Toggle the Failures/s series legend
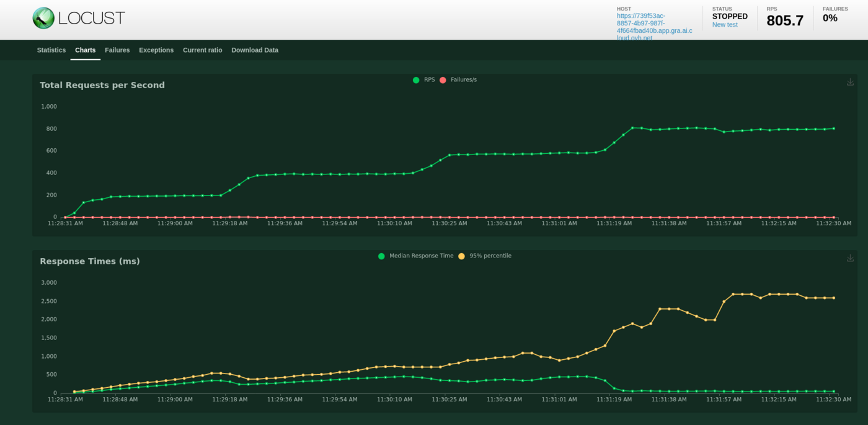Image resolution: width=868 pixels, height=425 pixels. [463, 79]
